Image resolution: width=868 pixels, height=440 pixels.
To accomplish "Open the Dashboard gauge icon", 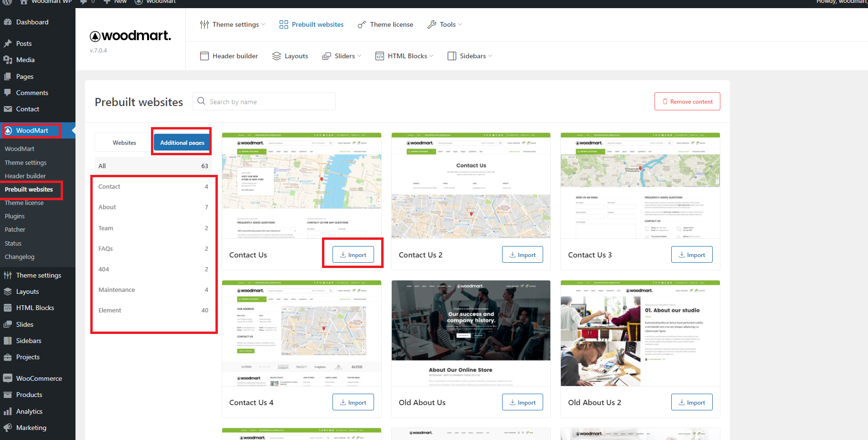I will click(x=8, y=22).
